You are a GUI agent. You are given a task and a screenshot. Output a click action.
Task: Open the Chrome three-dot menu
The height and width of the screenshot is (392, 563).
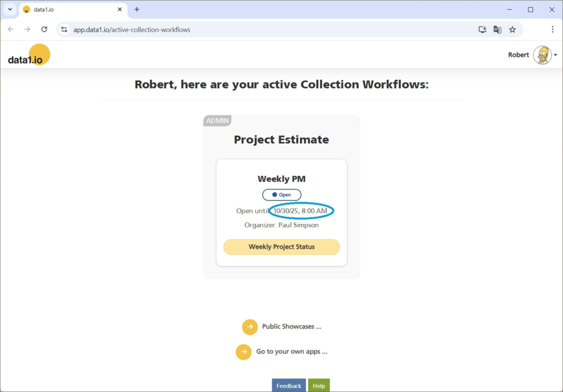(553, 29)
